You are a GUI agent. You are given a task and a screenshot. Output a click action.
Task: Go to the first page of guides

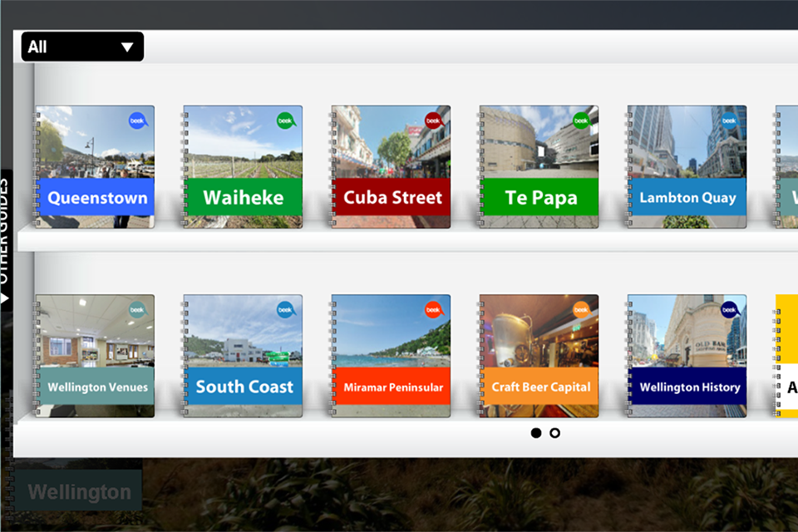(536, 433)
